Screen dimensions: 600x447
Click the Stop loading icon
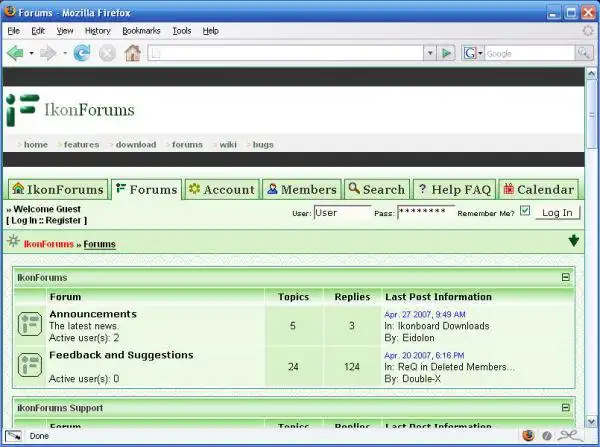107,53
